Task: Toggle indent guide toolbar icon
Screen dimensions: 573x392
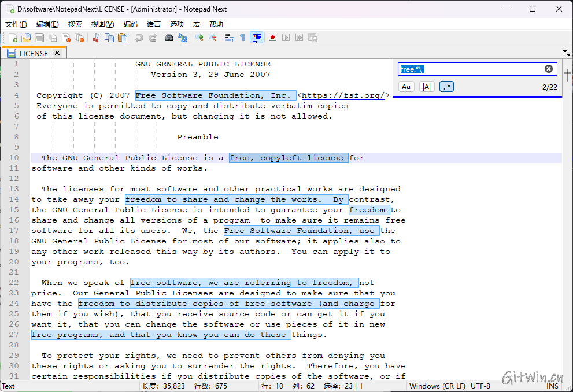Action: 257,38
